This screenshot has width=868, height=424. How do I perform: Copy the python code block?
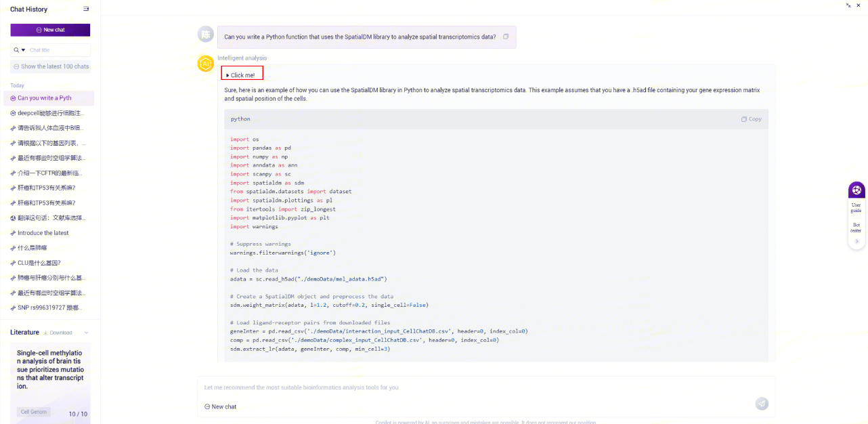coord(751,119)
